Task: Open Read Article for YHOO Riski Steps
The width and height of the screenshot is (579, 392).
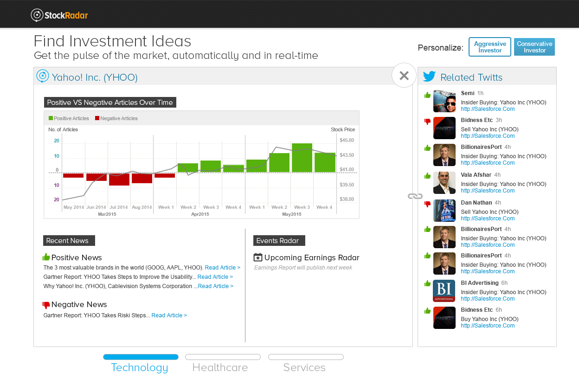Action: 169,315
